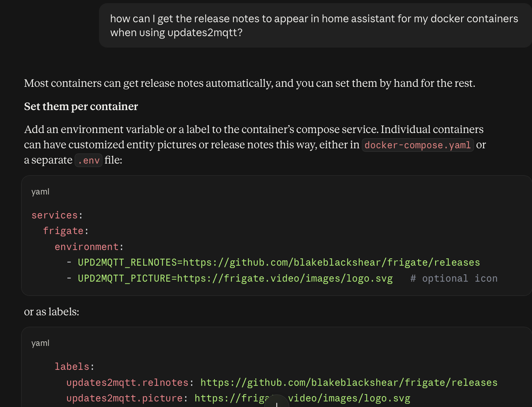
Task: Click the yaml label of labels code block
Action: [40, 343]
